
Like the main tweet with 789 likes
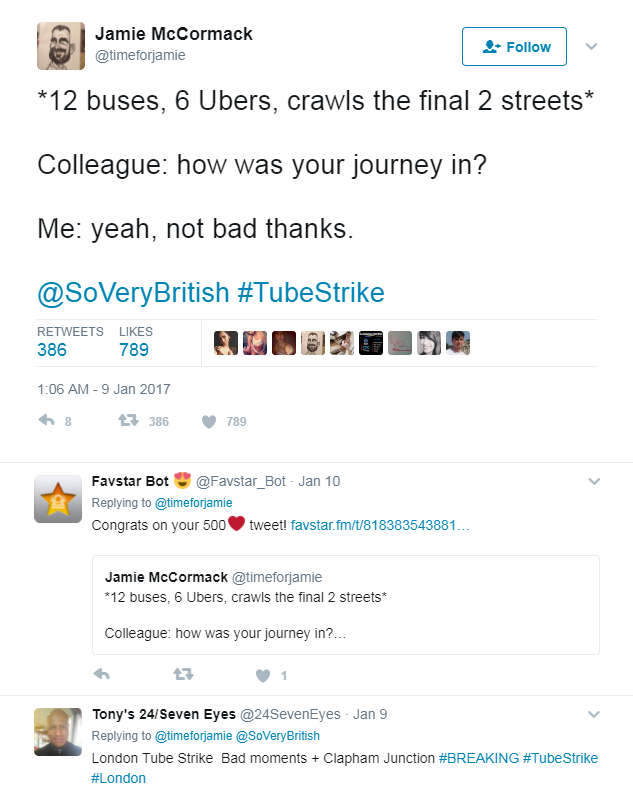208,421
